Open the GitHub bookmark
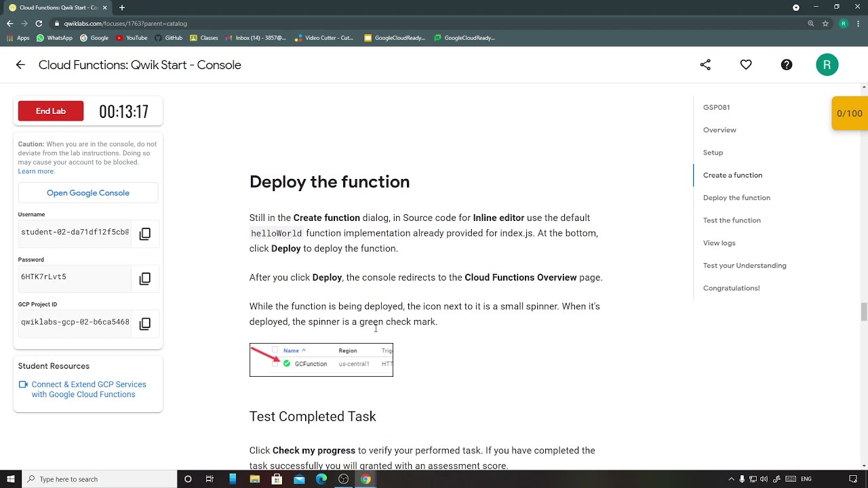 click(x=169, y=38)
